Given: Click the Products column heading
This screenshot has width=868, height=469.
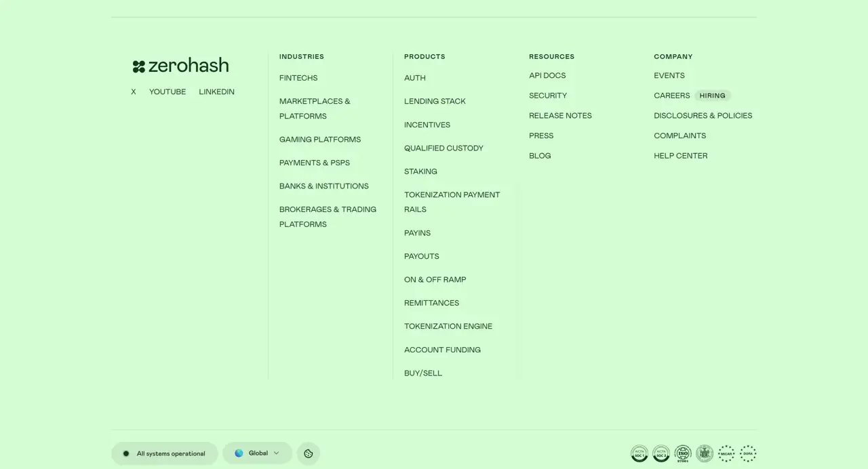Looking at the screenshot, I should tap(425, 56).
